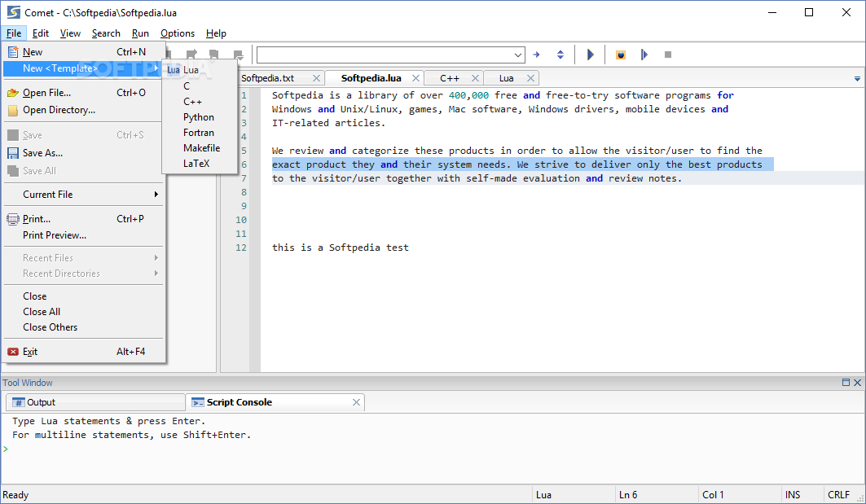Close the C++ editor tab with its X

pos(475,78)
